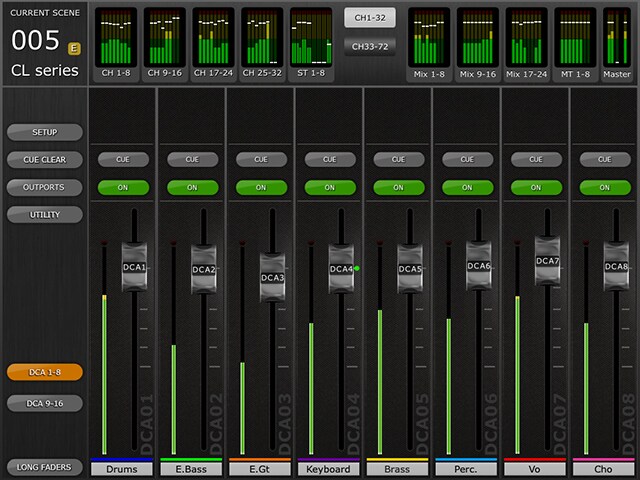Viewport: 640px width, 480px height.
Task: Open the OUTPORTS page
Action: 44,187
